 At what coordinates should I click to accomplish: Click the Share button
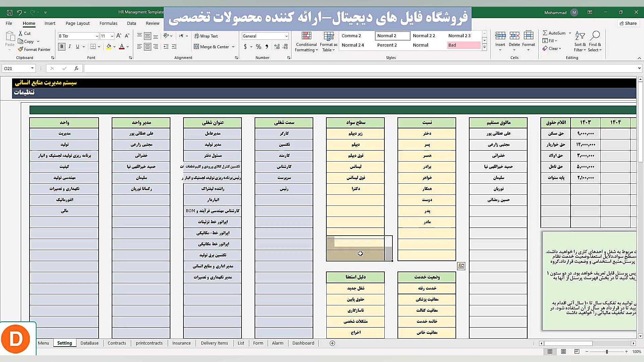[x=628, y=23]
